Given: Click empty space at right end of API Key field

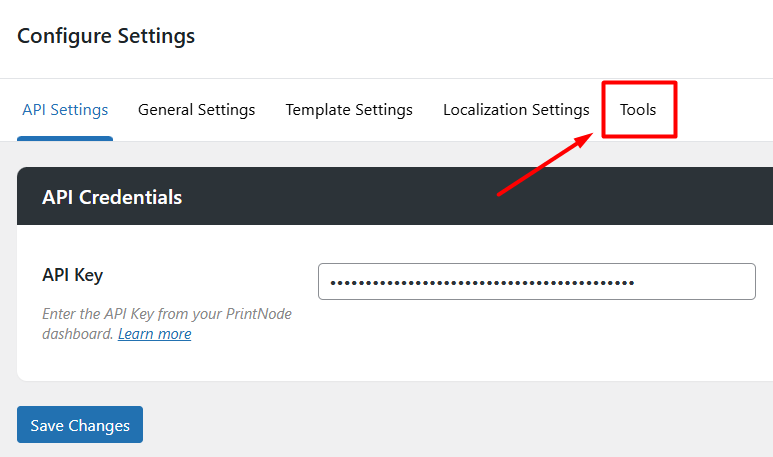Looking at the screenshot, I should [695, 281].
